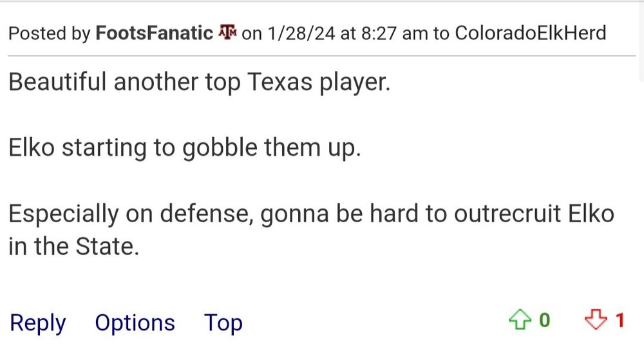Click the "Posted by" label
The image size is (644, 360).
[50, 33]
